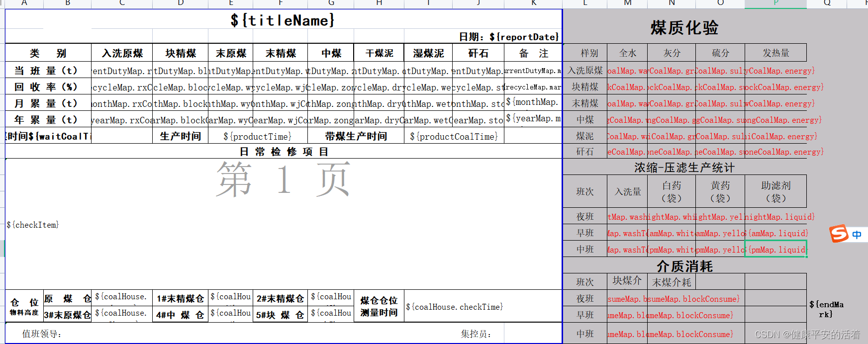Viewport: 868px width, 344px height.
Task: Click the 原 煤 仓 label cell
Action: 67,298
